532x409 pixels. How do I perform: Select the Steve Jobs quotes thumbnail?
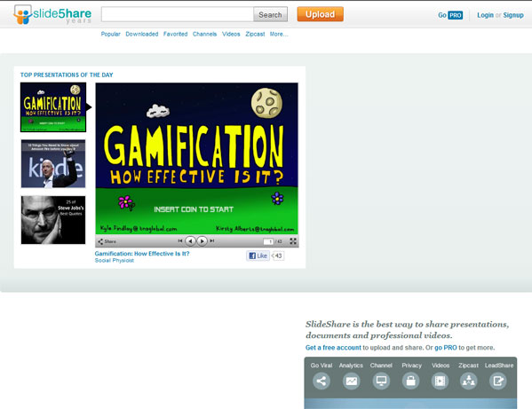pyautogui.click(x=53, y=220)
